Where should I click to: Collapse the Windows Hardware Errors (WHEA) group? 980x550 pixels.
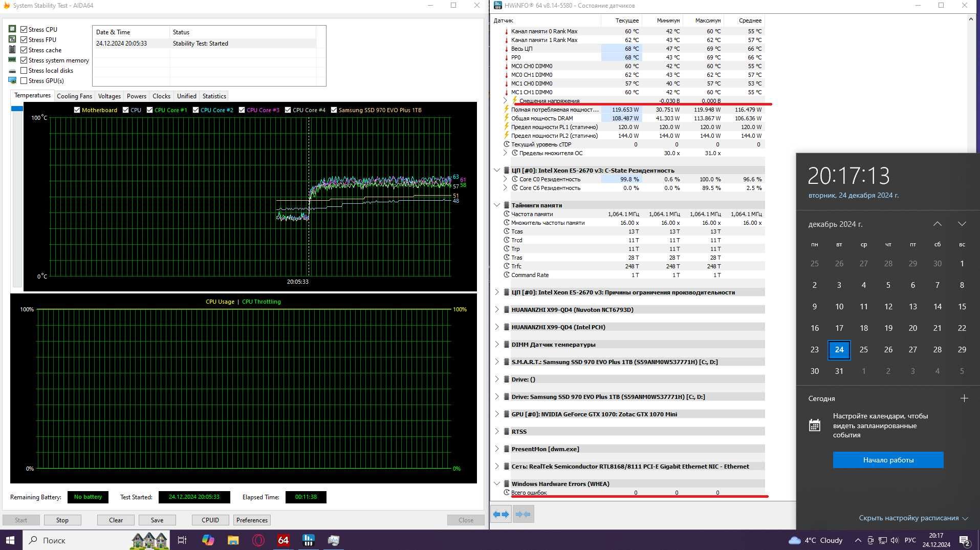click(x=496, y=483)
